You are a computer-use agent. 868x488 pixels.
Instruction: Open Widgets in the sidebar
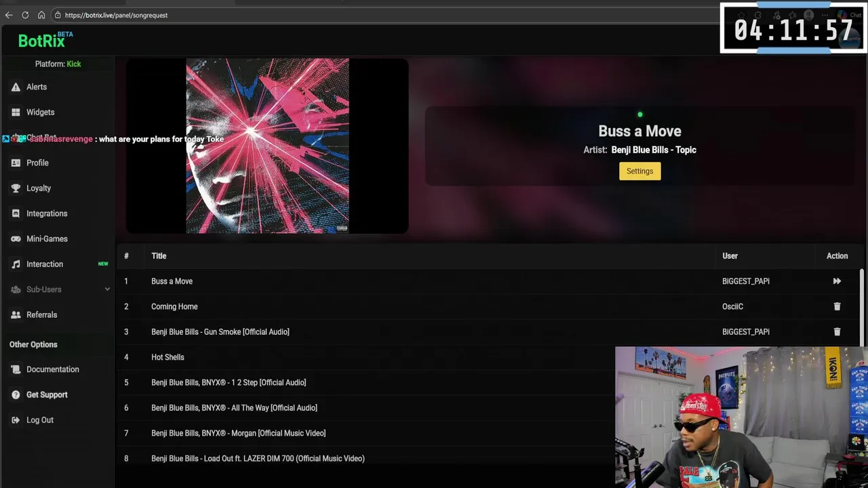click(40, 113)
